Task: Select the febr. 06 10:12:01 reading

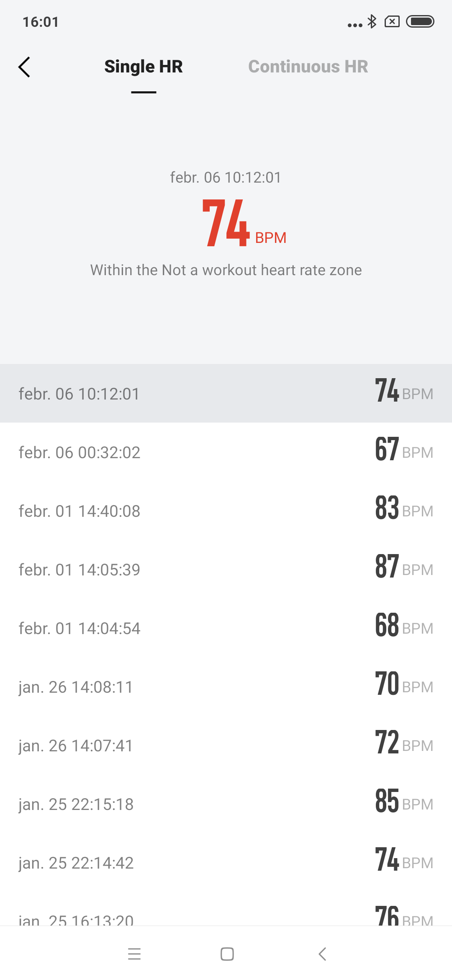Action: tap(226, 393)
